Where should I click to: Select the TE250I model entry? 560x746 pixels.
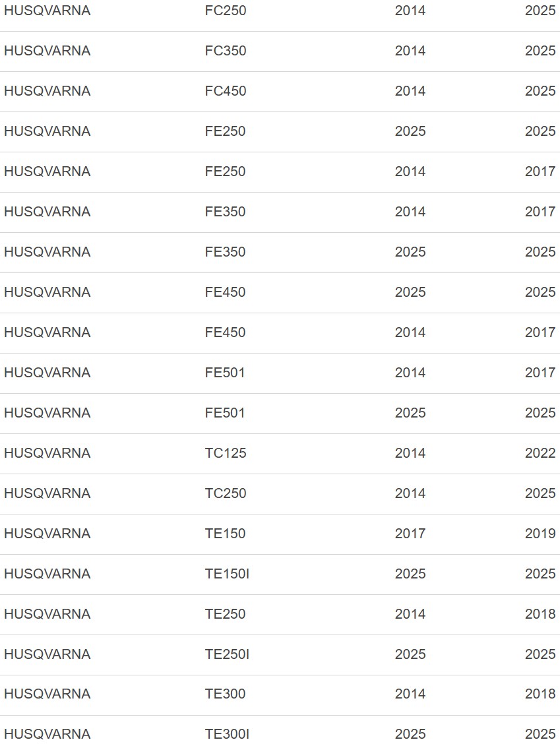tap(227, 655)
